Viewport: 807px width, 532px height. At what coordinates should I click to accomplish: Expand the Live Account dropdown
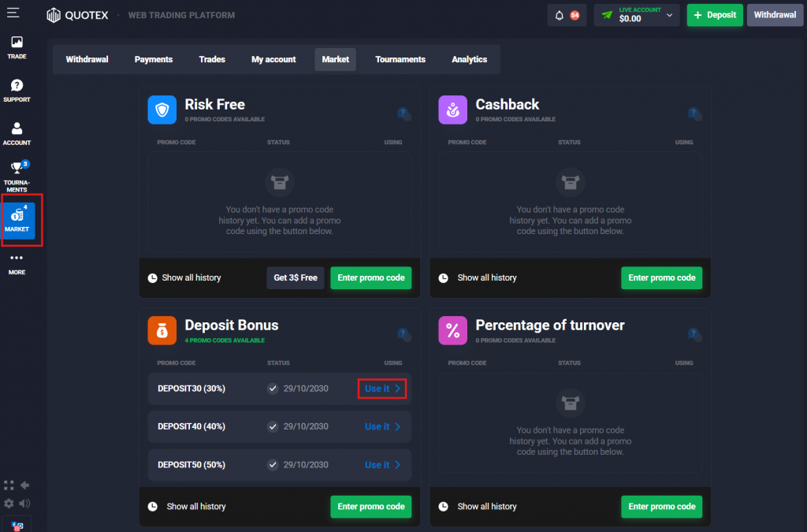pyautogui.click(x=670, y=15)
